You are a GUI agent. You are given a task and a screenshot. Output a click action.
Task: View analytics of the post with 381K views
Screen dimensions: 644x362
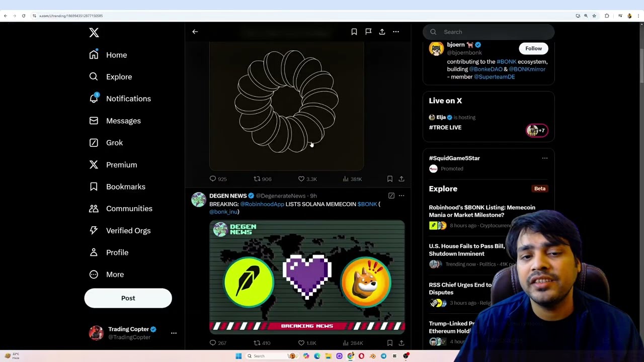[x=352, y=179]
